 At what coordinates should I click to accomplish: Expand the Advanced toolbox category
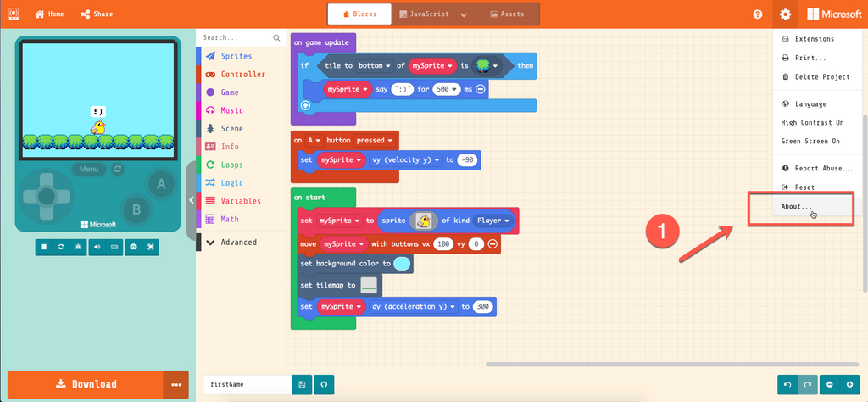(x=238, y=243)
